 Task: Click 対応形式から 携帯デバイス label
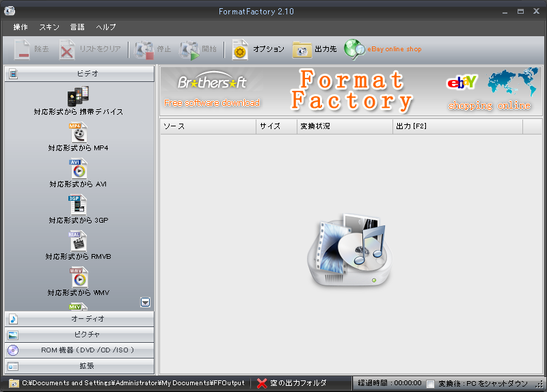(x=79, y=112)
